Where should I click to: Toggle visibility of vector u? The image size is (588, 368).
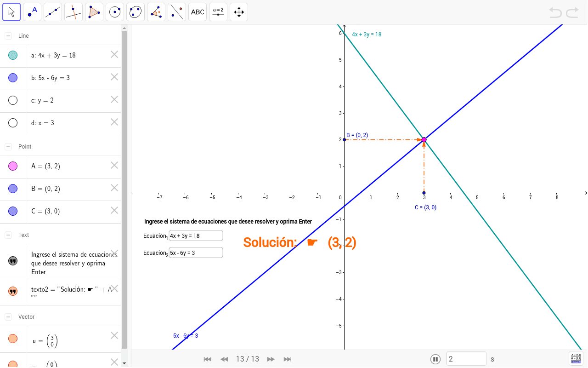[13, 339]
